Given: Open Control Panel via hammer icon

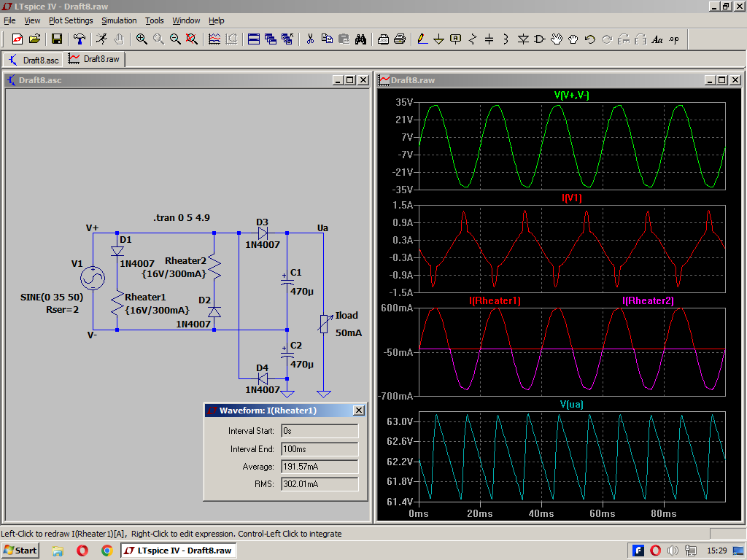Looking at the screenshot, I should (80, 39).
